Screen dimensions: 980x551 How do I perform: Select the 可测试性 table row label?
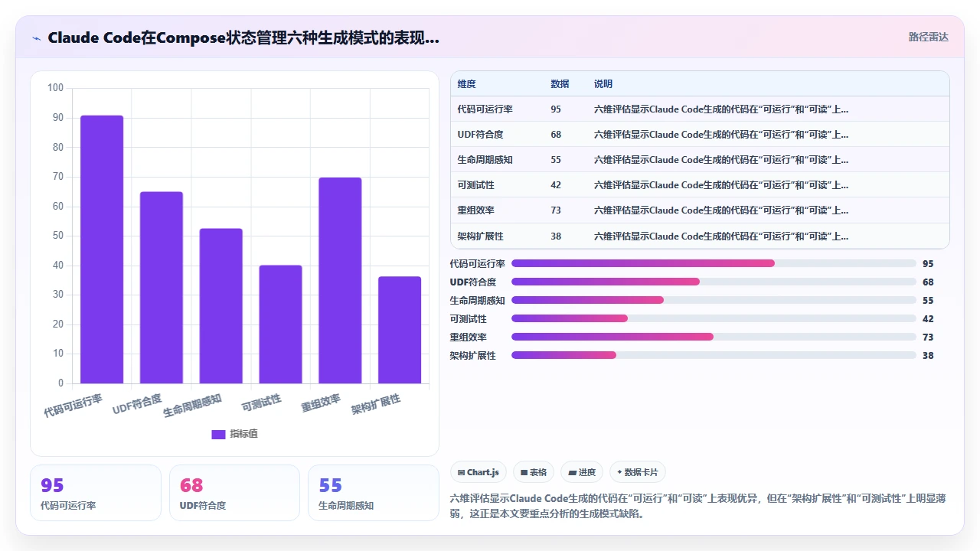pyautogui.click(x=476, y=185)
